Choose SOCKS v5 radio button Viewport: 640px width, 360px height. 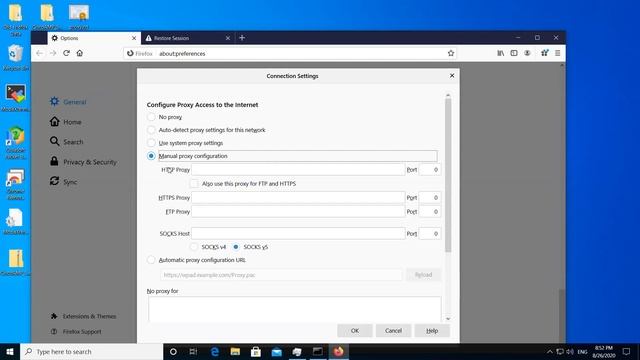pos(236,247)
